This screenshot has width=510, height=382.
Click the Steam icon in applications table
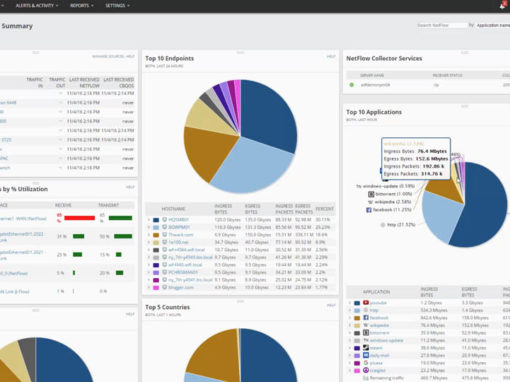[x=366, y=348]
